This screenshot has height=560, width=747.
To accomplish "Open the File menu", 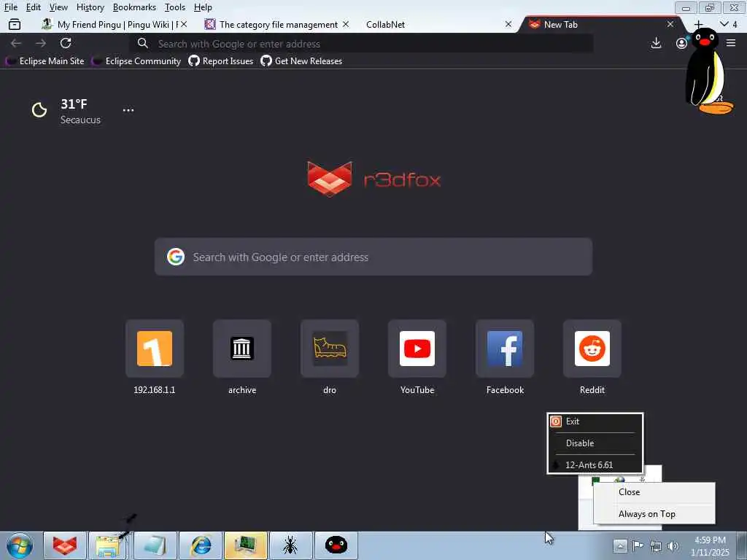I will (10, 7).
